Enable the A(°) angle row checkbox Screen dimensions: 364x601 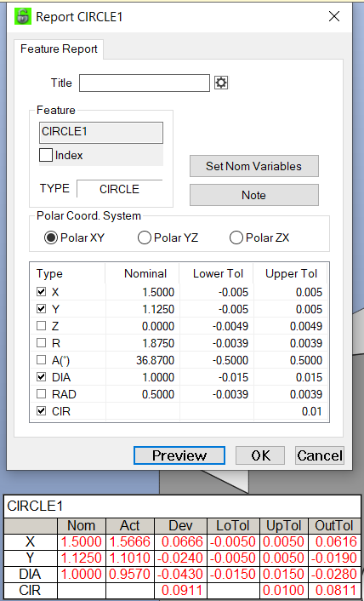pyautogui.click(x=41, y=360)
